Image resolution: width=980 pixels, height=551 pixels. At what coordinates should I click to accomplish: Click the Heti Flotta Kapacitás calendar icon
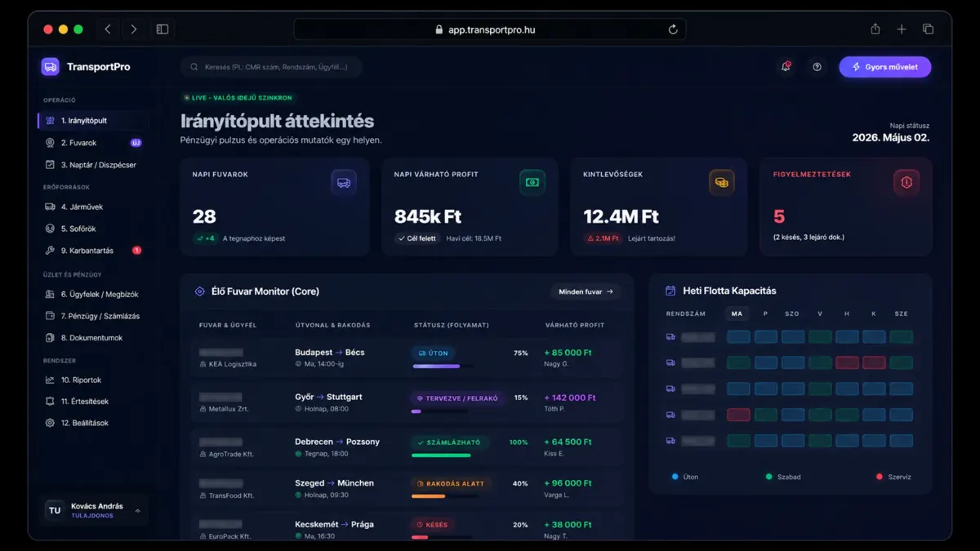[x=670, y=291]
